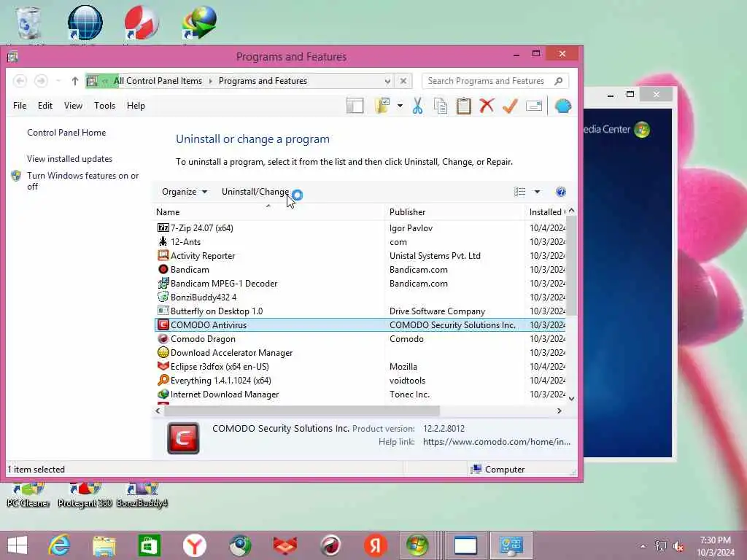
Task: Click the search magnifier icon
Action: click(559, 81)
